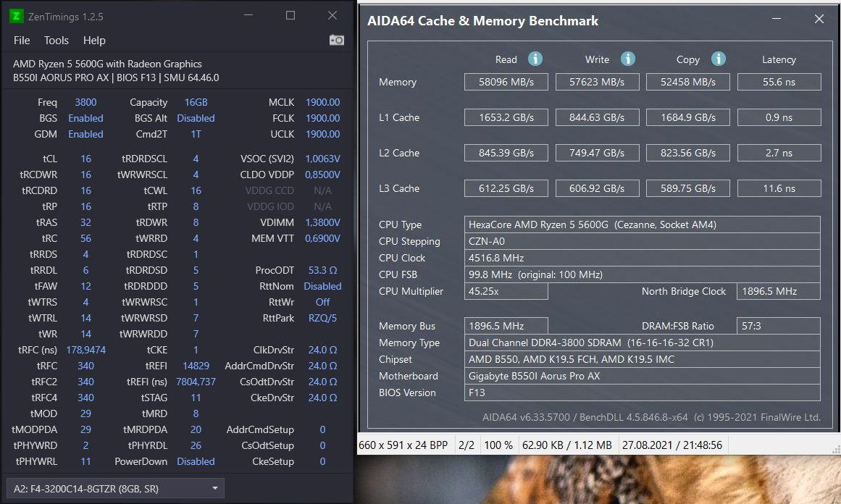Show info for the Copy benchmark column
Image resolution: width=841 pixels, height=504 pixels.
718,59
